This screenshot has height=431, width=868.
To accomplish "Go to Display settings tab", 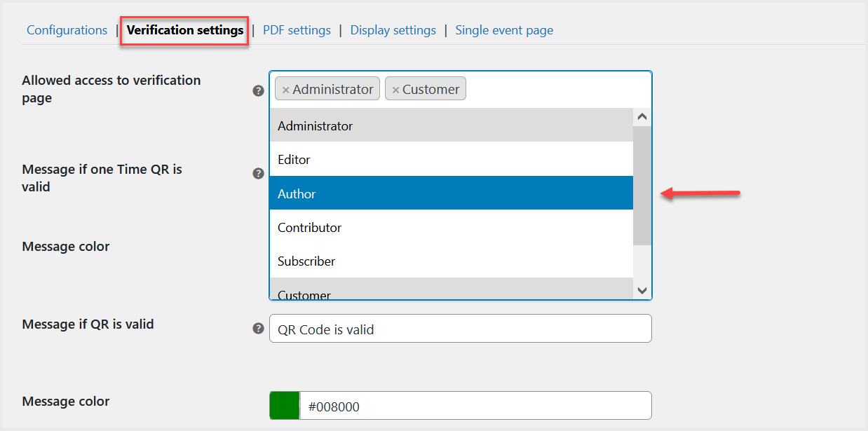I will [x=393, y=30].
